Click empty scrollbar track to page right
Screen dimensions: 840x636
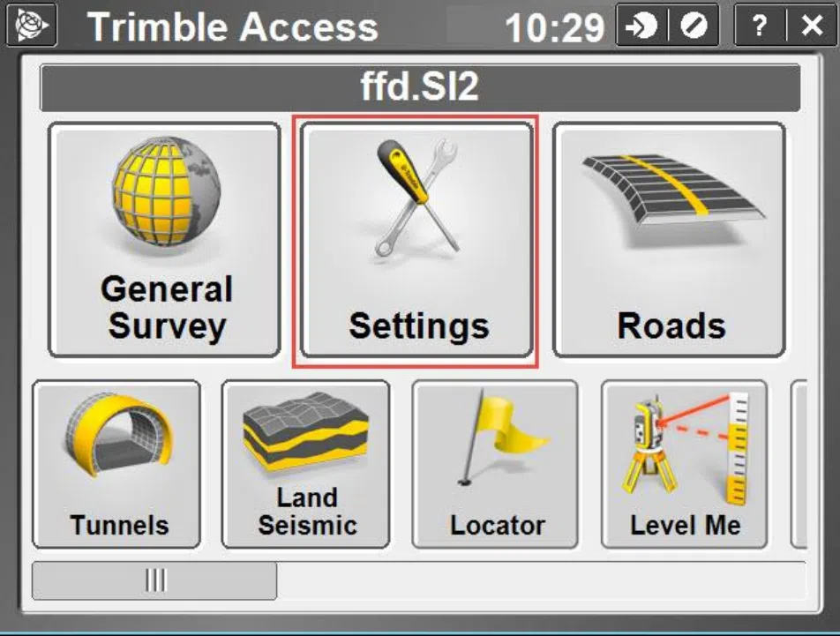tap(541, 580)
